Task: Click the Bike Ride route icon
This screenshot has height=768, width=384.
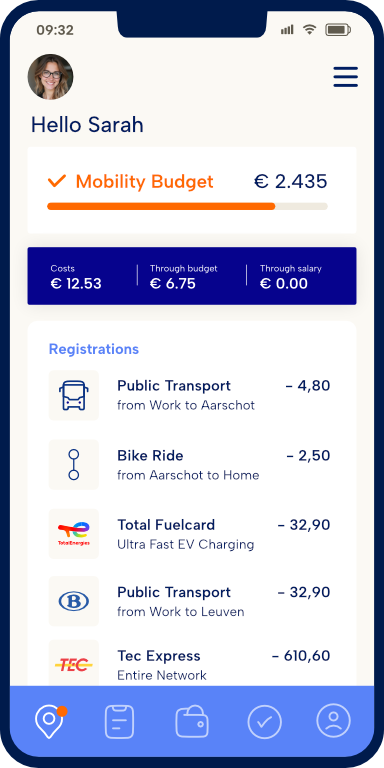Action: (74, 464)
